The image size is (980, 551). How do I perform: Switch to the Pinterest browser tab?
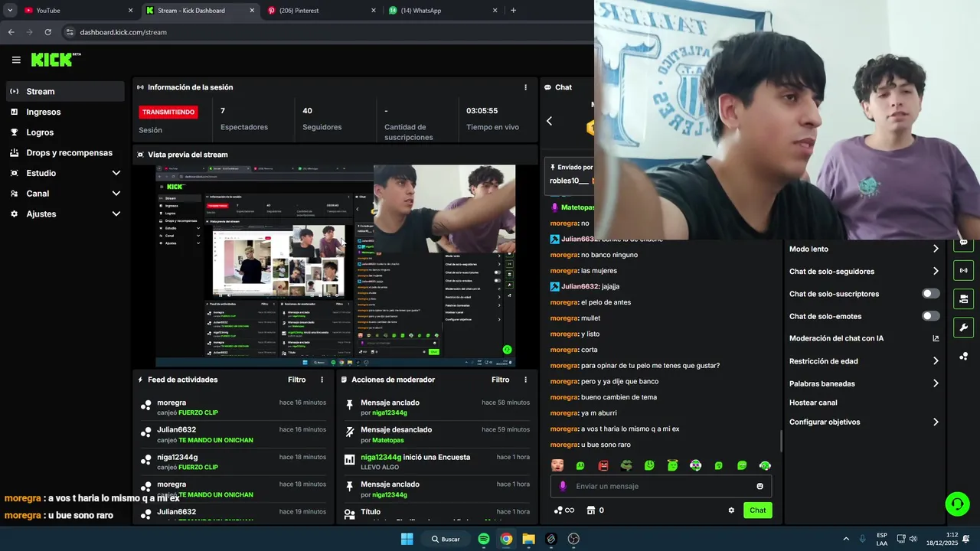pyautogui.click(x=320, y=11)
